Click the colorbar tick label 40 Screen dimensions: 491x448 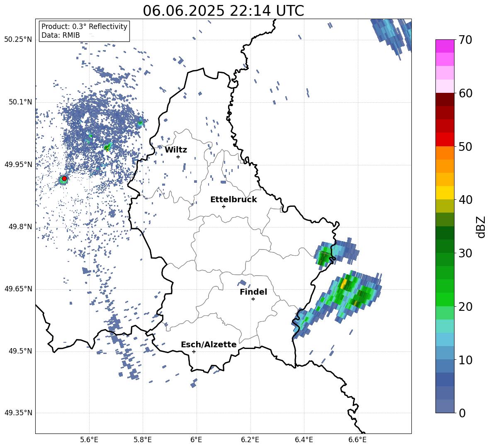pyautogui.click(x=466, y=200)
